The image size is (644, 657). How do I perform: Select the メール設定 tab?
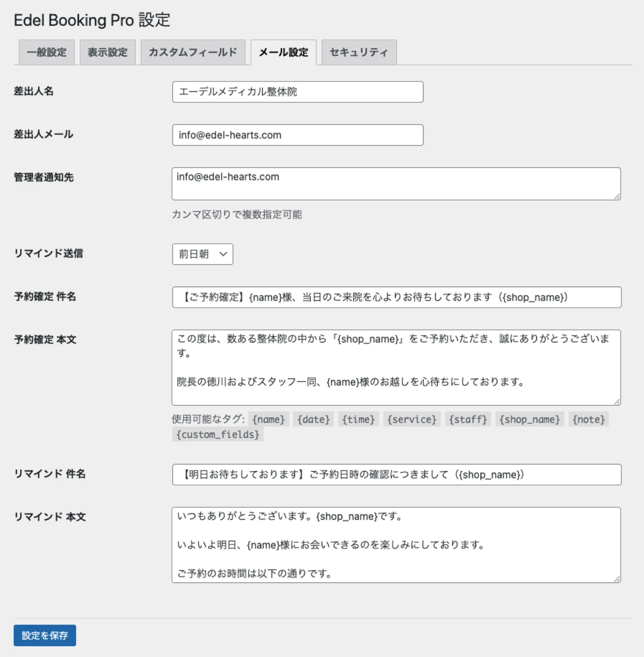tap(283, 52)
